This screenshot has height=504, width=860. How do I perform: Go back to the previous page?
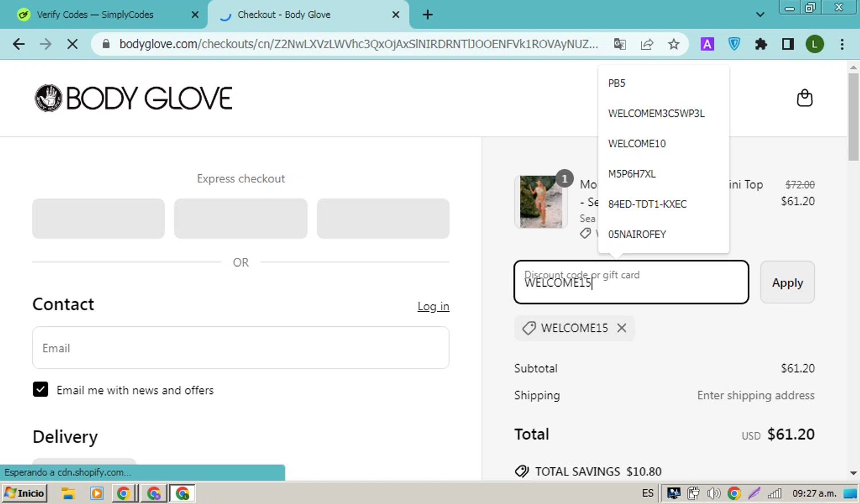(x=18, y=44)
